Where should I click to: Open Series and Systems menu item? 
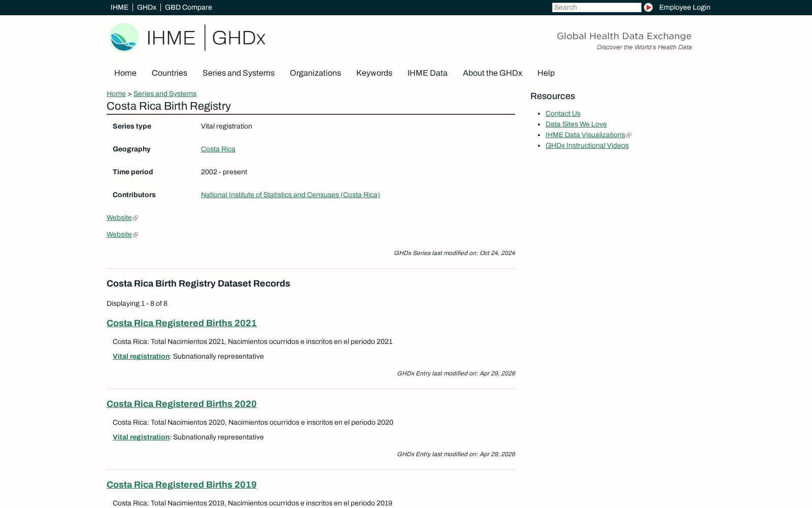[x=239, y=73]
